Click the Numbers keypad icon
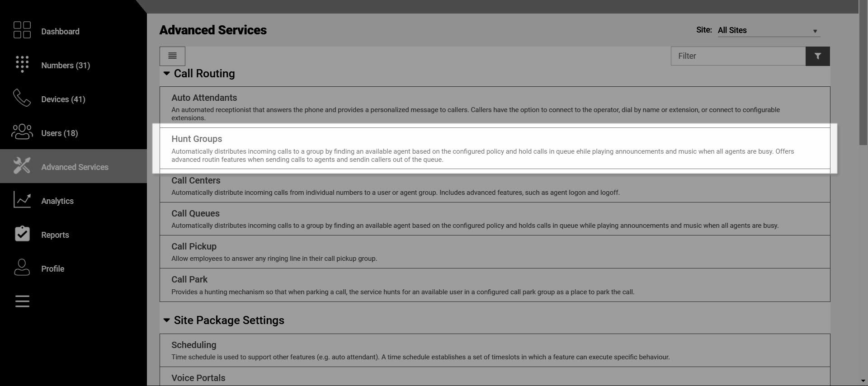 pyautogui.click(x=22, y=64)
